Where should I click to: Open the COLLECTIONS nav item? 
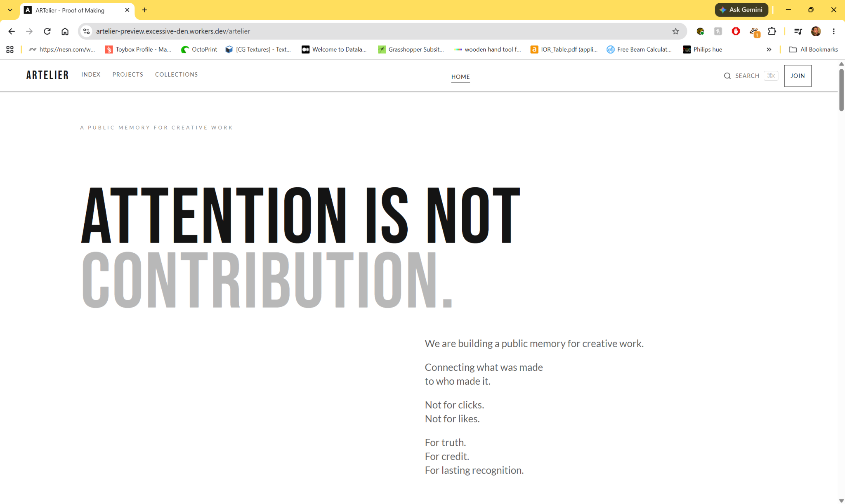pyautogui.click(x=177, y=75)
